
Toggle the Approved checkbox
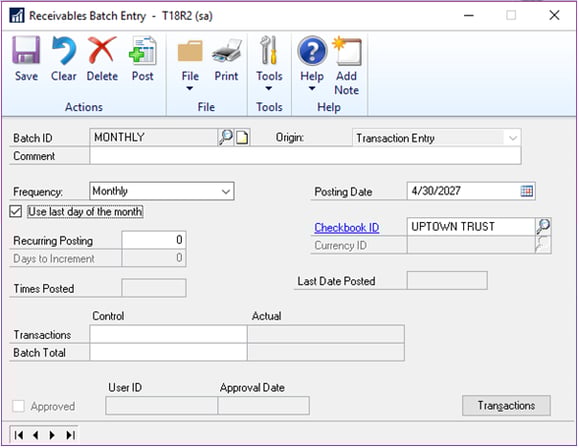tap(18, 406)
